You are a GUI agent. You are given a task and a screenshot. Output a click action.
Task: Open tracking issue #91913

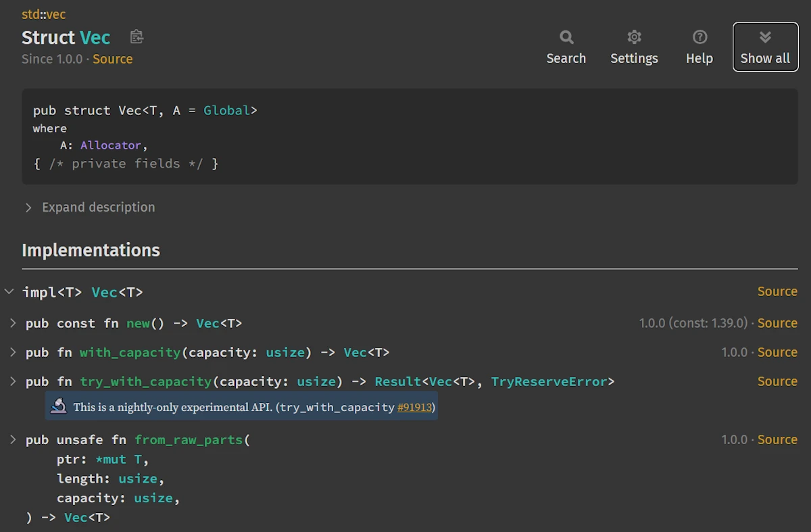414,407
